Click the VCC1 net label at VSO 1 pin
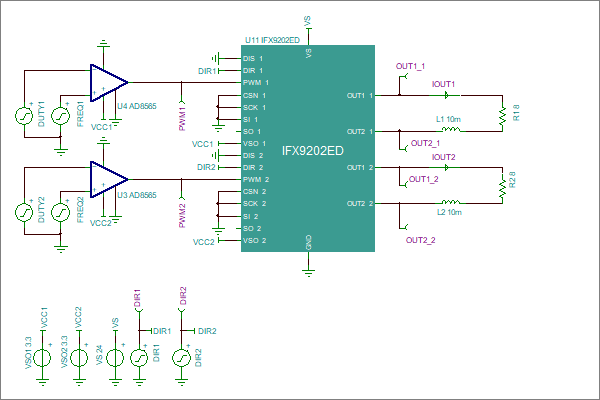Image resolution: width=600 pixels, height=400 pixels. tap(202, 144)
